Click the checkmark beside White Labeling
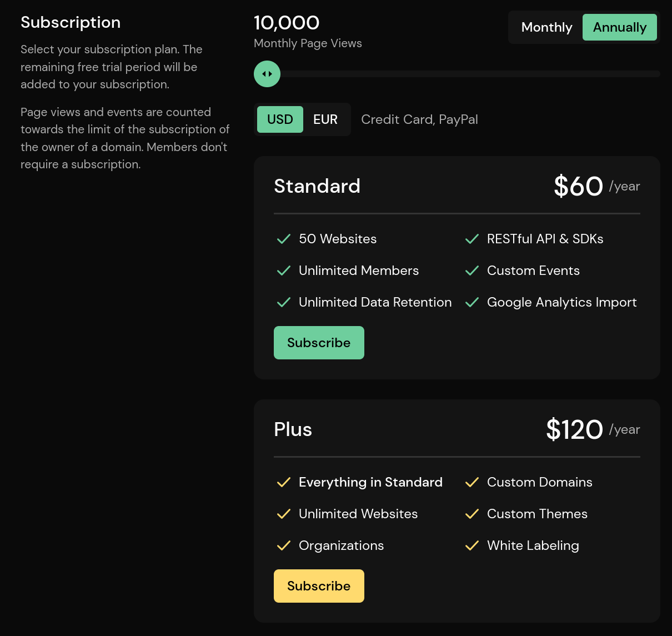This screenshot has width=672, height=636. coord(472,545)
